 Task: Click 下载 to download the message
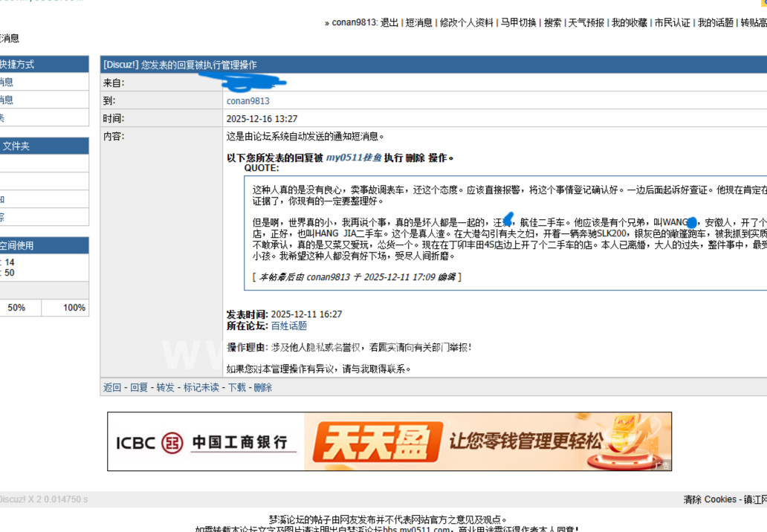236,388
